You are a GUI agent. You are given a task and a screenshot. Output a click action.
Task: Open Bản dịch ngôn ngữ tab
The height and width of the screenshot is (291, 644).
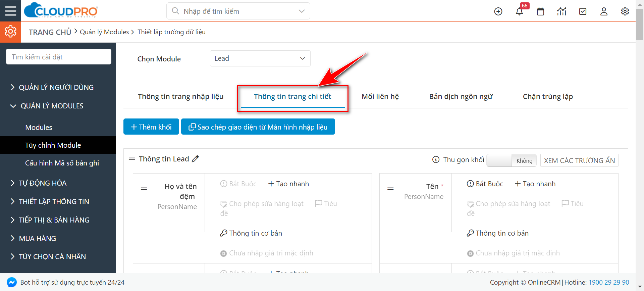[461, 97]
